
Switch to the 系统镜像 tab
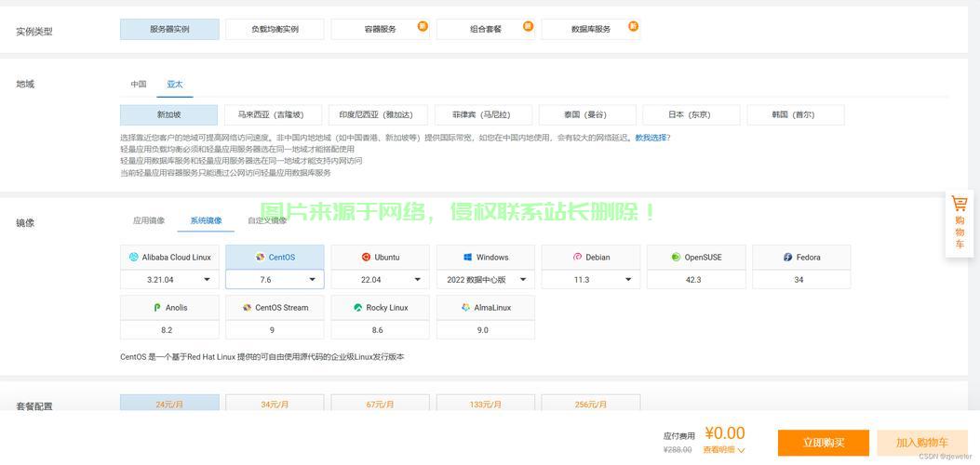(x=207, y=220)
